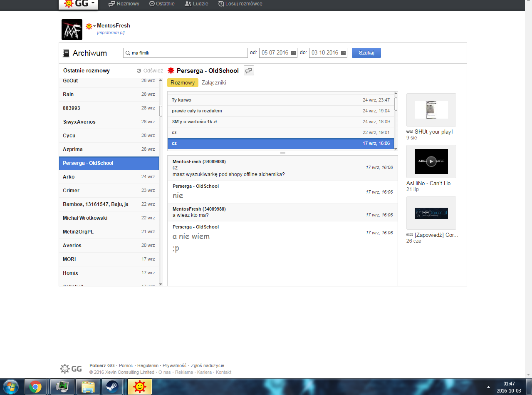Select the 883993 conversation

tap(109, 108)
